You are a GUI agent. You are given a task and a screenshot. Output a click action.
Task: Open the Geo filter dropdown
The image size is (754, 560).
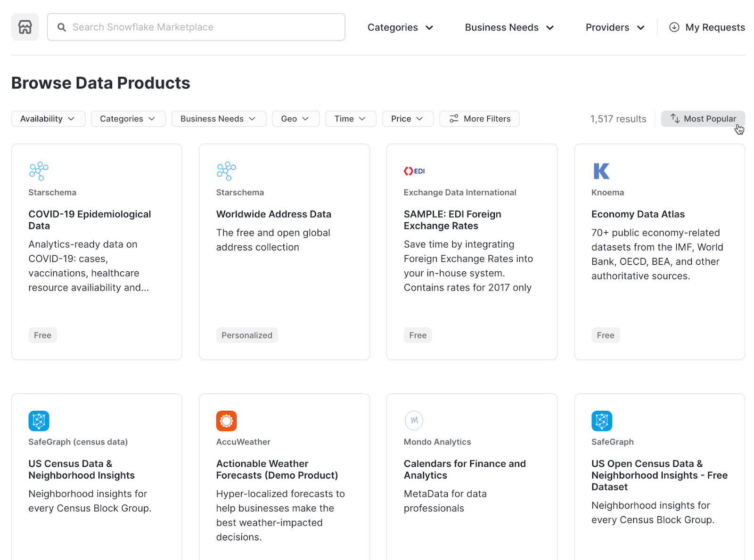(295, 119)
